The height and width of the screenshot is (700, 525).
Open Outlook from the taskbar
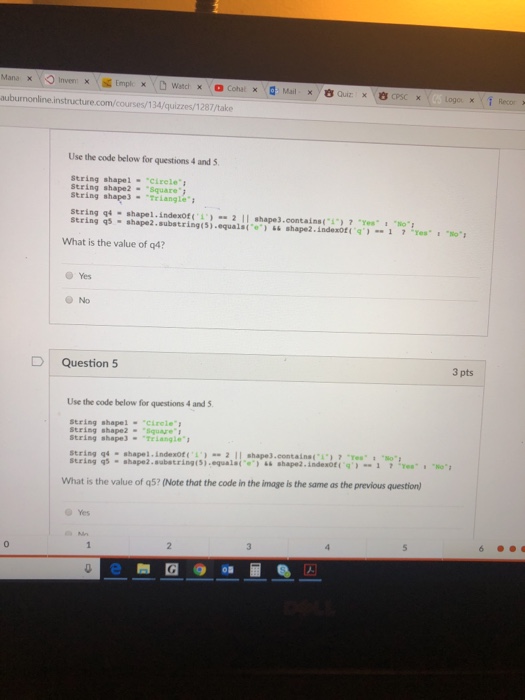(x=227, y=570)
